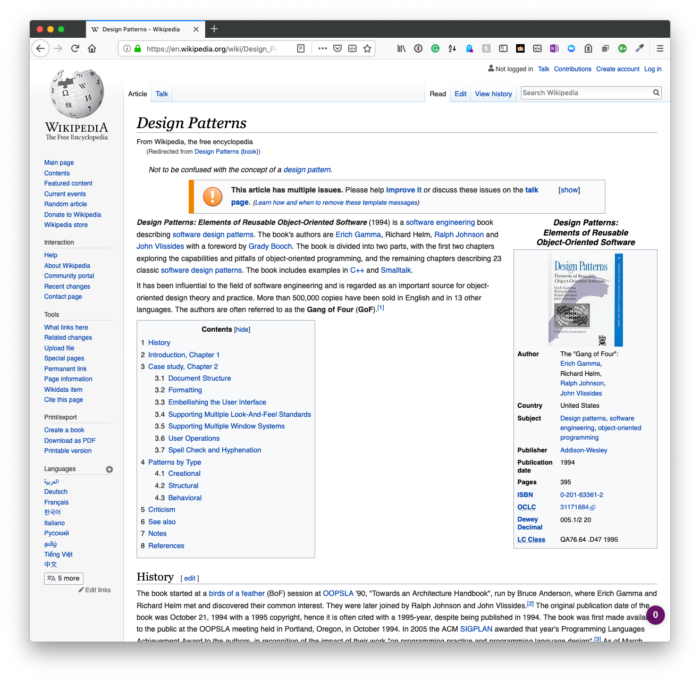Image resolution: width=700 pixels, height=681 pixels.
Task: Click the ISBN number 0-201-63361-2
Action: [x=581, y=495]
